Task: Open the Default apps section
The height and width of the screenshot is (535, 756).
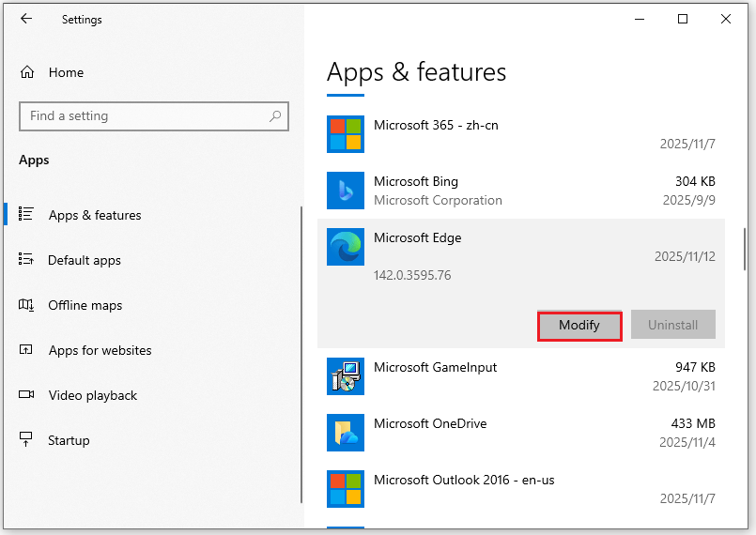Action: tap(85, 260)
